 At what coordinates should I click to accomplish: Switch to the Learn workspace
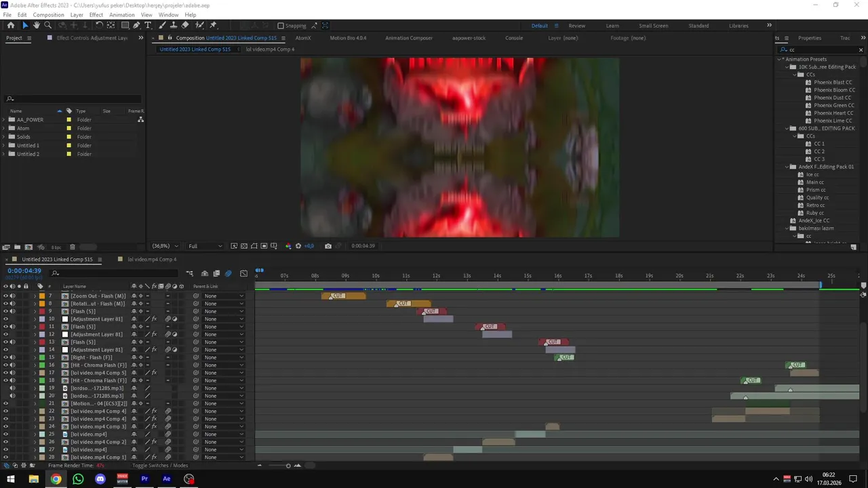(x=612, y=26)
